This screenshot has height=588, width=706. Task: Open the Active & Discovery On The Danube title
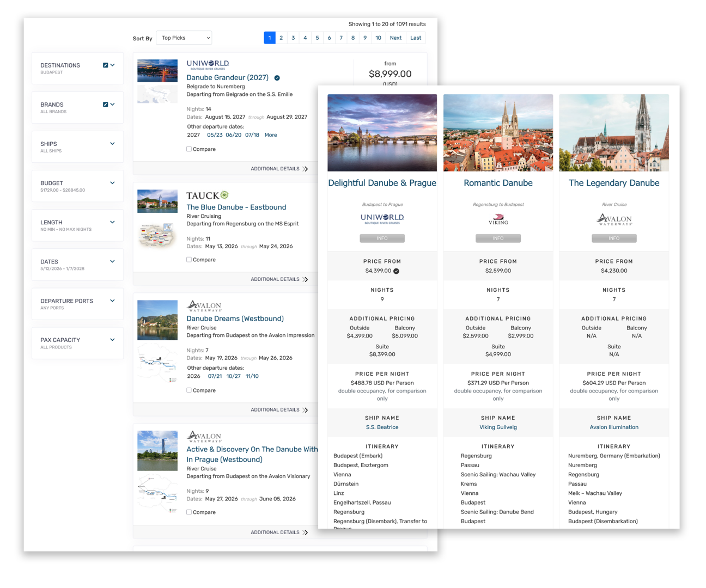[x=252, y=454]
